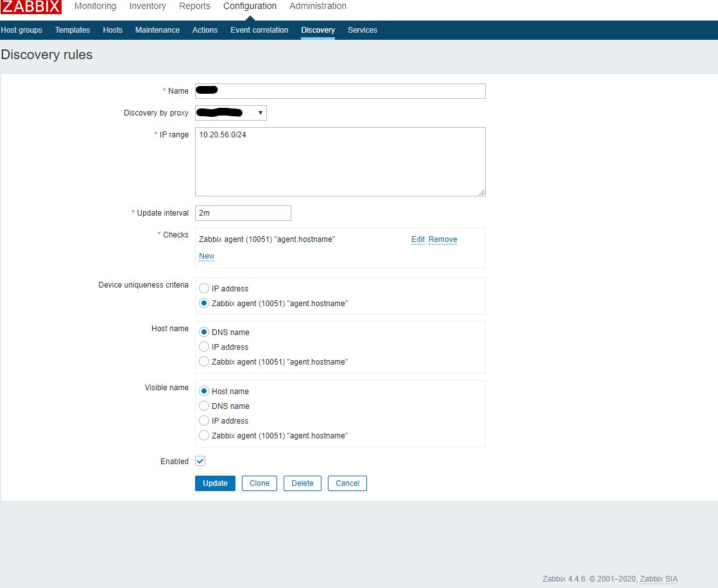Select the Discovery tab
The height and width of the screenshot is (588, 718).
click(x=318, y=30)
